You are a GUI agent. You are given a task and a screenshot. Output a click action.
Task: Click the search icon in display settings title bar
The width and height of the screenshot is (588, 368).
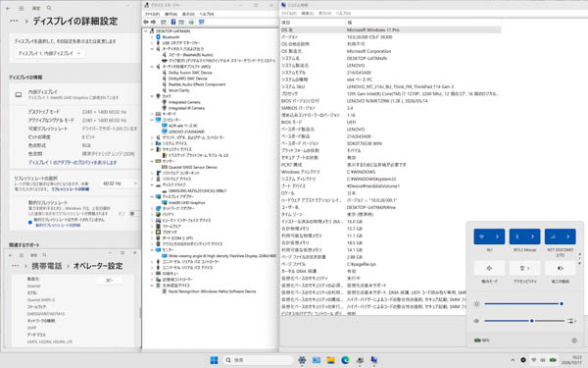(49, 8)
